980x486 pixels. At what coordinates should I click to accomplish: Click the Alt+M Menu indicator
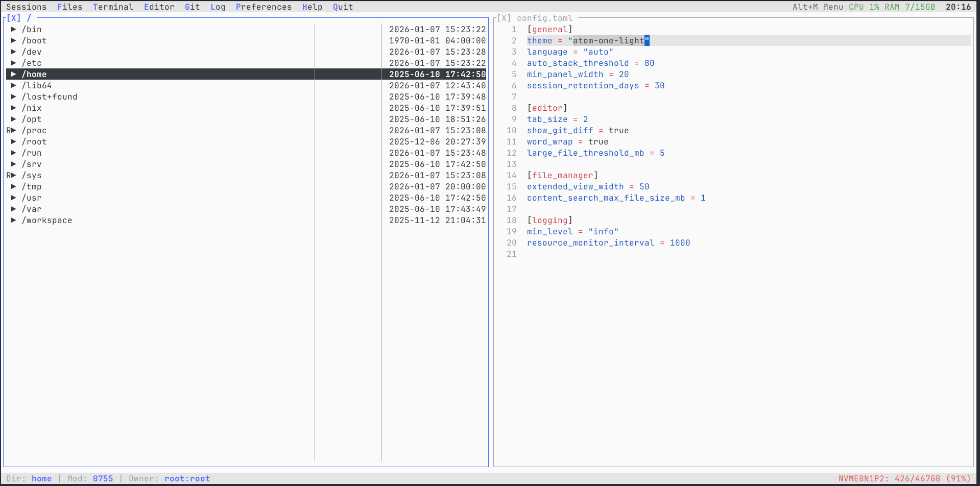[818, 7]
